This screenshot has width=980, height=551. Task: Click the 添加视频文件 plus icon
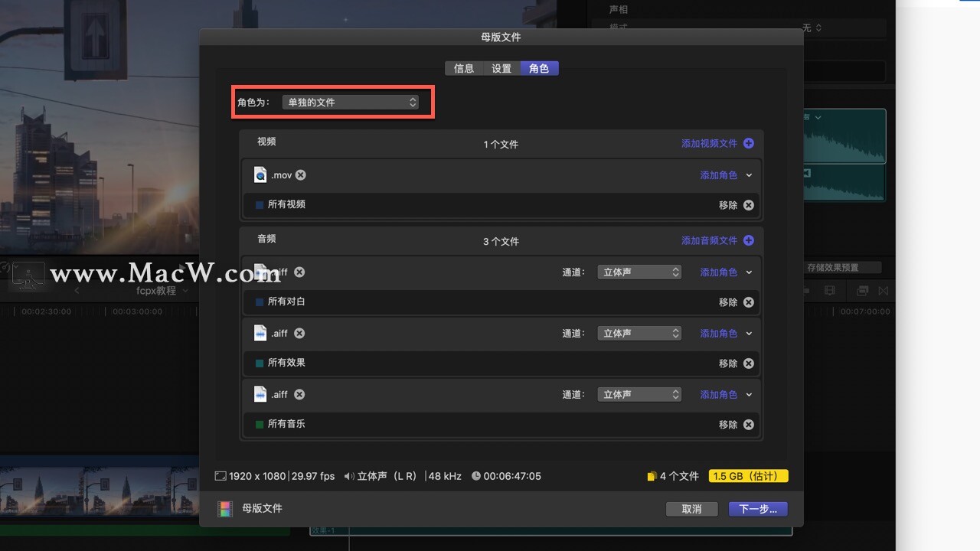point(749,143)
